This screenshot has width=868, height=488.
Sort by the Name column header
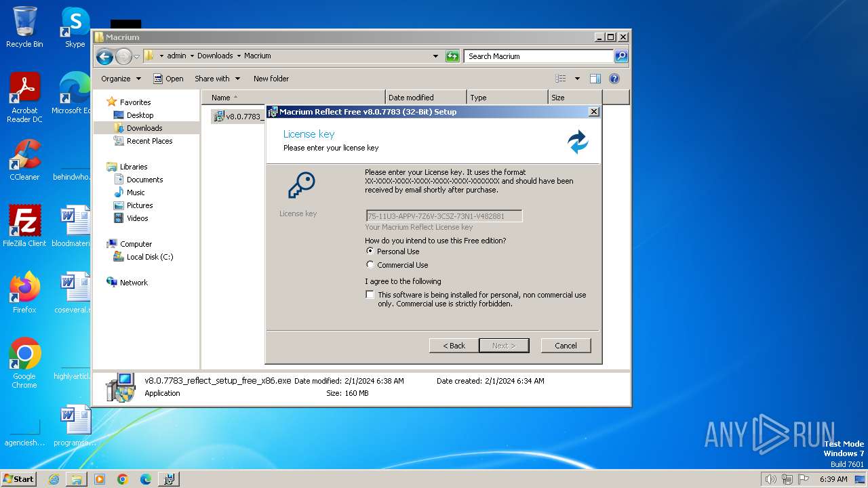pos(294,98)
